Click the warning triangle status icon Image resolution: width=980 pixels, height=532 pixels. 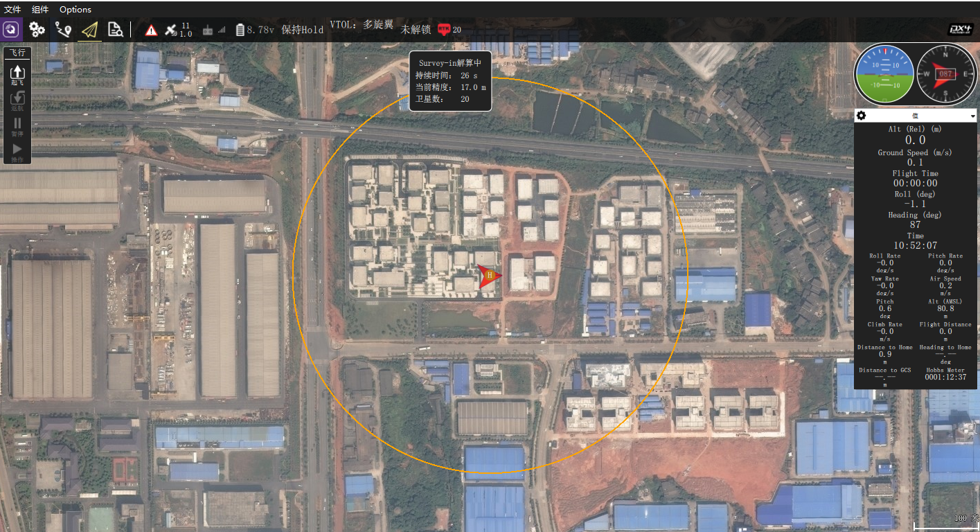[151, 30]
